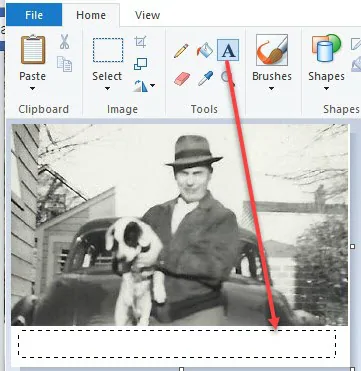The height and width of the screenshot is (371, 361).
Task: Select the Pencil tool
Action: [181, 51]
